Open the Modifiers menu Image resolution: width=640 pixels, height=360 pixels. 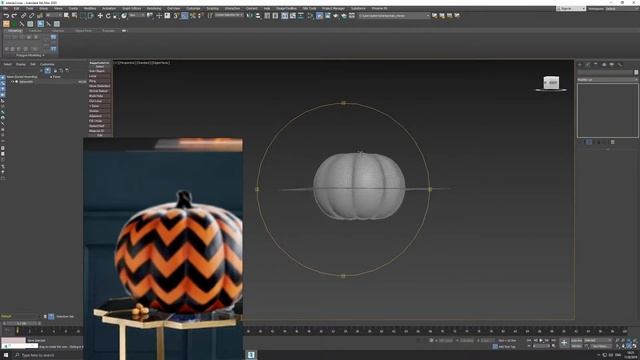pyautogui.click(x=90, y=8)
